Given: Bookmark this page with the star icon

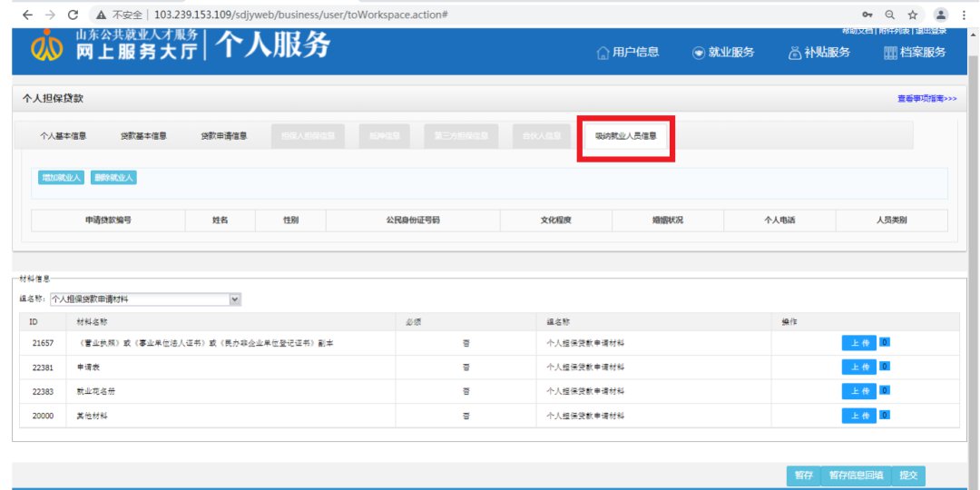Looking at the screenshot, I should tap(912, 15).
